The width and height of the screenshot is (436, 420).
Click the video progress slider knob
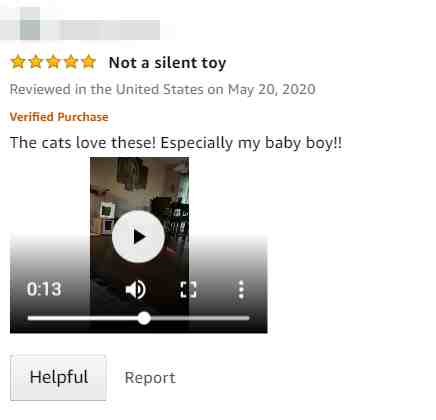(x=144, y=318)
